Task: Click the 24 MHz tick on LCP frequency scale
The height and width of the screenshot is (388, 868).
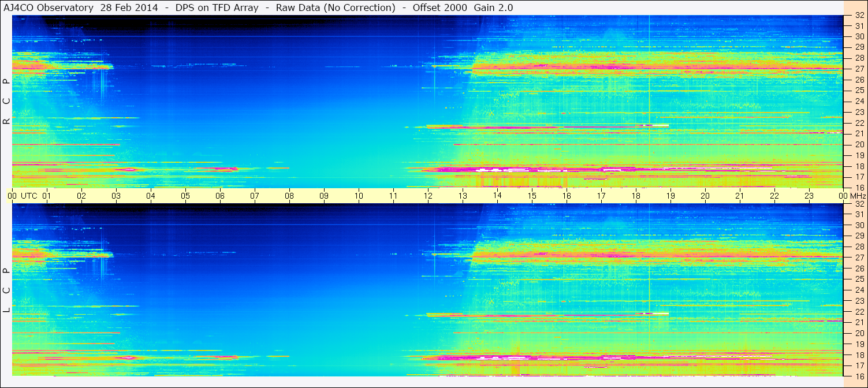Action: pos(859,290)
